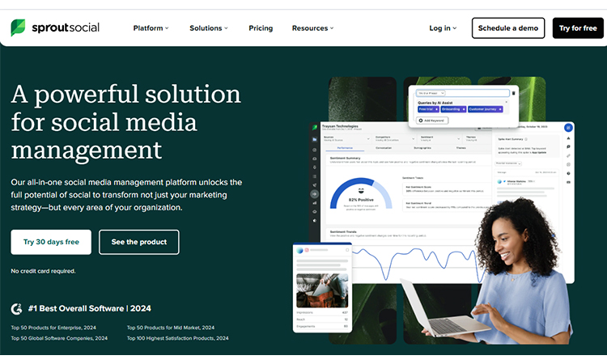The image size is (607, 364).
Task: Select the folder icon in dashboard sidebar
Action: [x=315, y=139]
